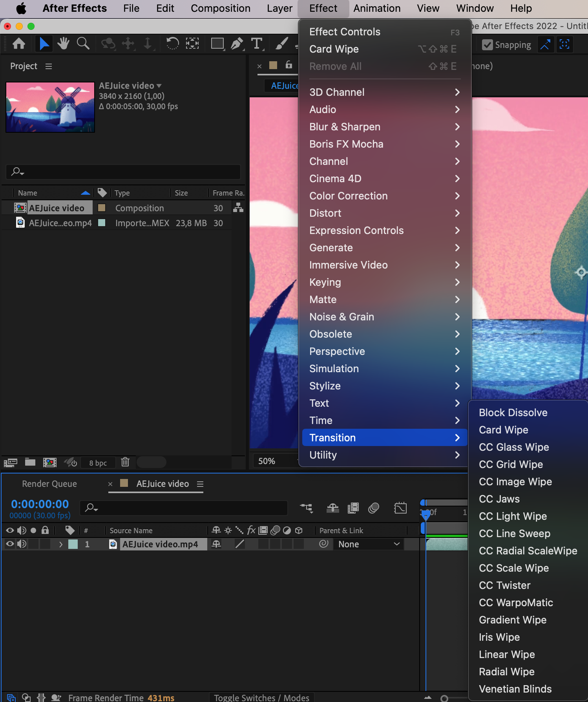Click the label color swatch of AEJuice composition
The width and height of the screenshot is (588, 702).
click(x=102, y=208)
